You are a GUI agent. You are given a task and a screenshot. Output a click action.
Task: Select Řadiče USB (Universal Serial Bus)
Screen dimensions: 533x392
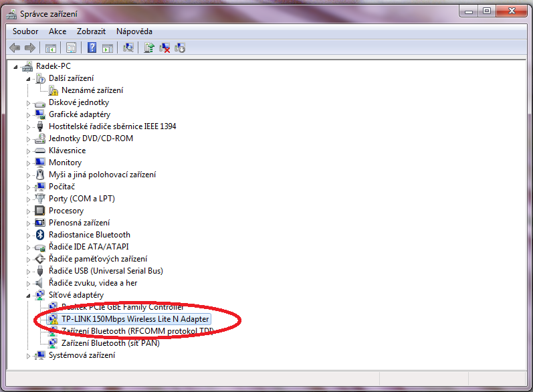106,271
